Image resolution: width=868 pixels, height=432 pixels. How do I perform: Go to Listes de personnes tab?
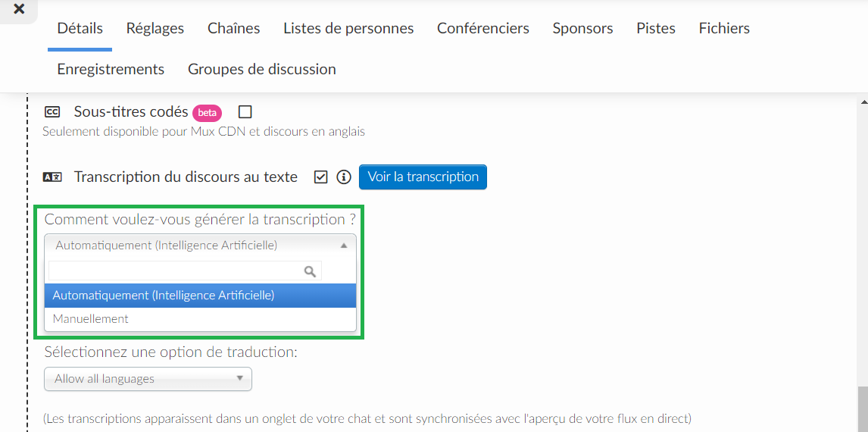point(348,28)
